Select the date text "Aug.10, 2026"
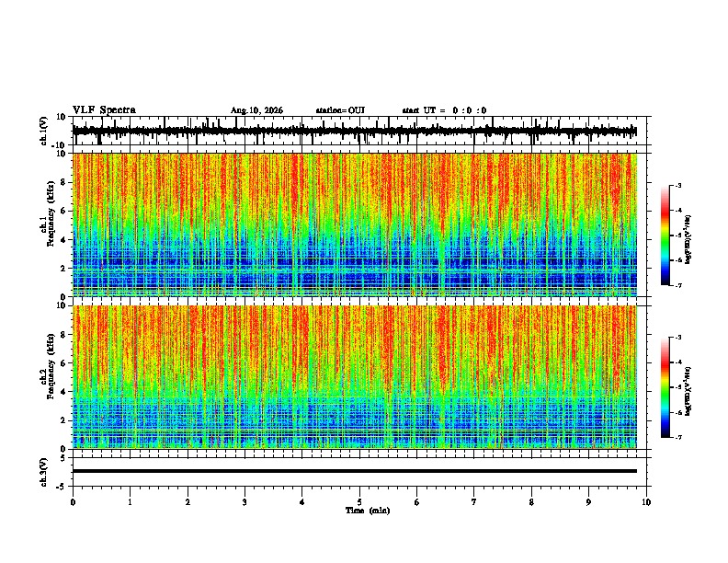The width and height of the screenshot is (728, 563). (x=256, y=110)
